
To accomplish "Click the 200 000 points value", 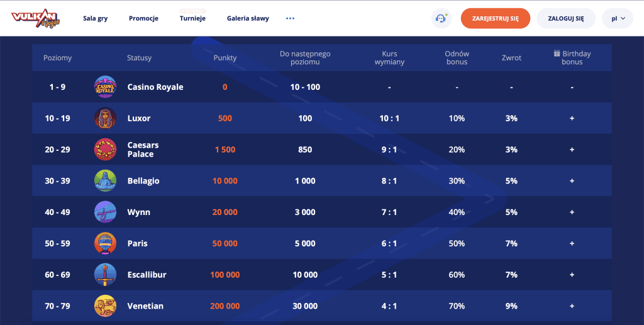I will 225,306.
